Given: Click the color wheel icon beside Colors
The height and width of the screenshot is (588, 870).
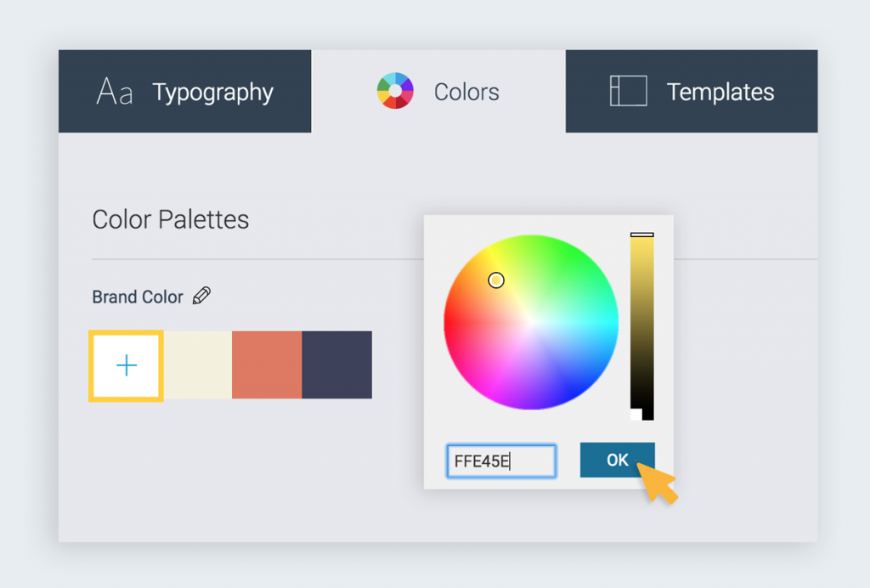Looking at the screenshot, I should (x=395, y=89).
